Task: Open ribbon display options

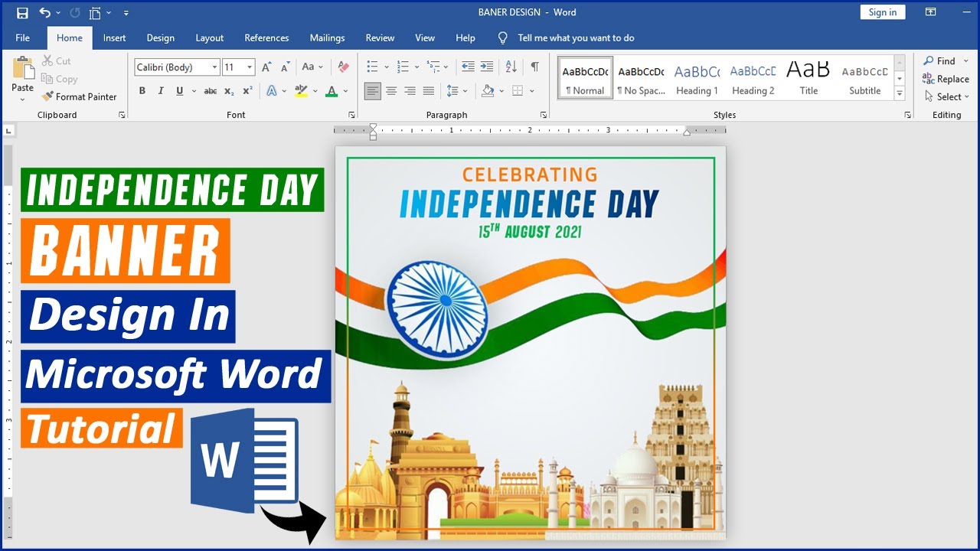Action: 930,12
